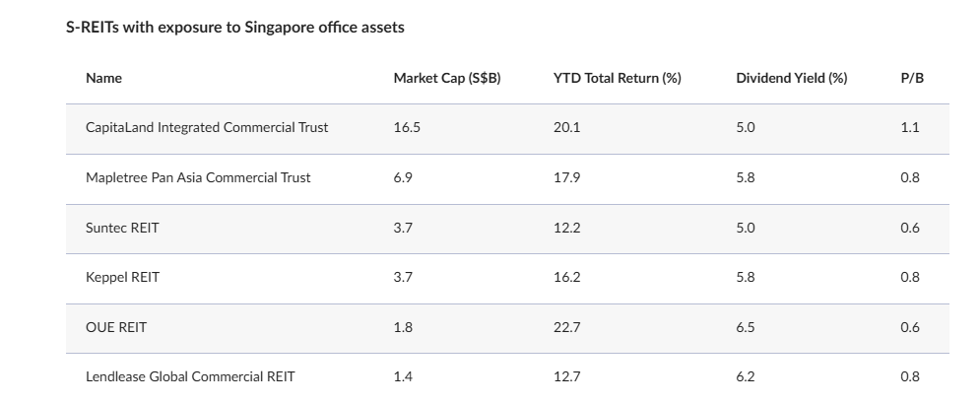This screenshot has width=980, height=403.
Task: Click the Suntec REIT name
Action: [x=122, y=228]
